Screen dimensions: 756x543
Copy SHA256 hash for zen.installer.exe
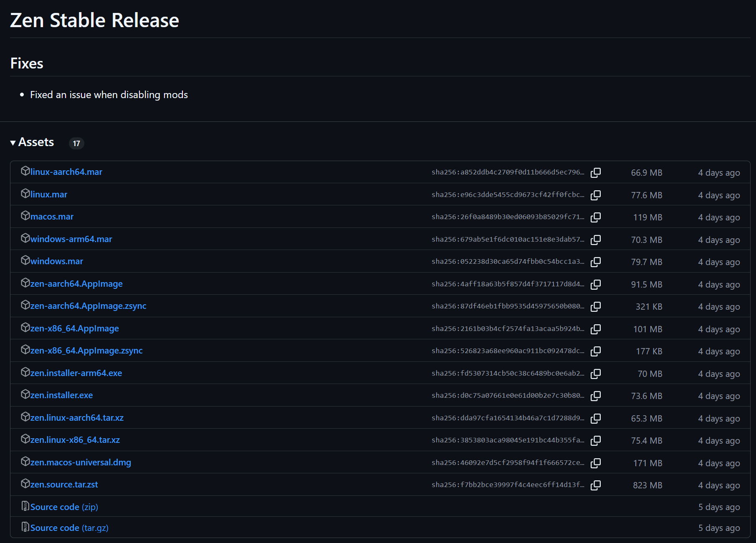point(596,396)
